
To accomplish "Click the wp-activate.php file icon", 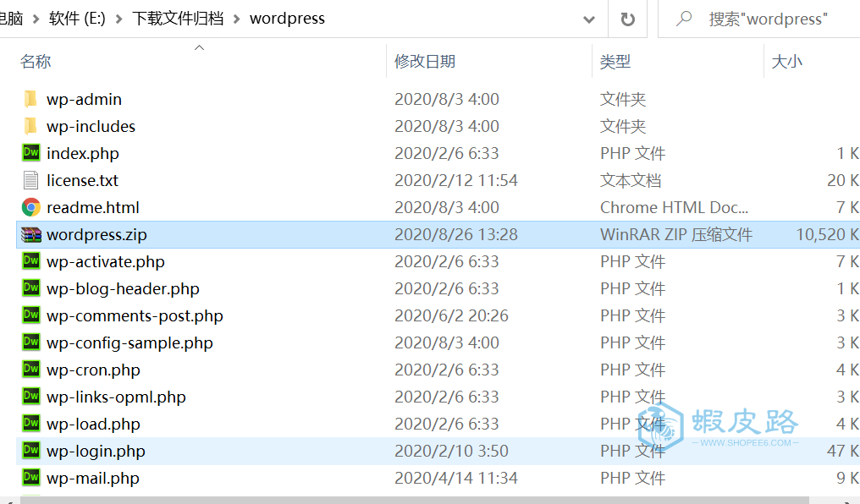I will click(x=31, y=261).
